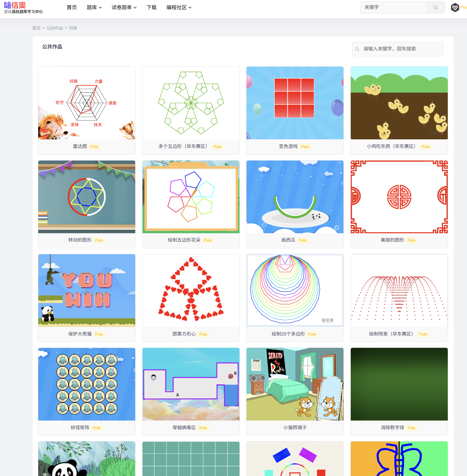Click the Puls badge beside 变色游戏

(305, 147)
